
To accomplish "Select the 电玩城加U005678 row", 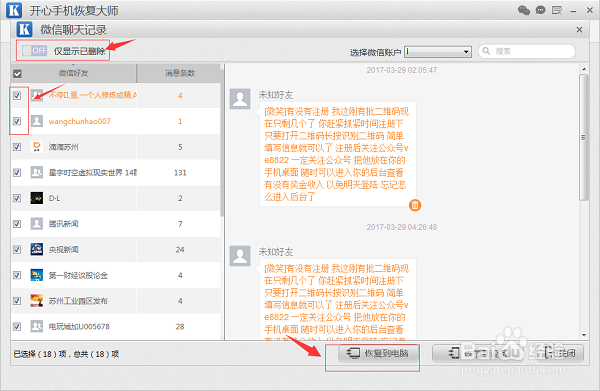I will point(116,326).
